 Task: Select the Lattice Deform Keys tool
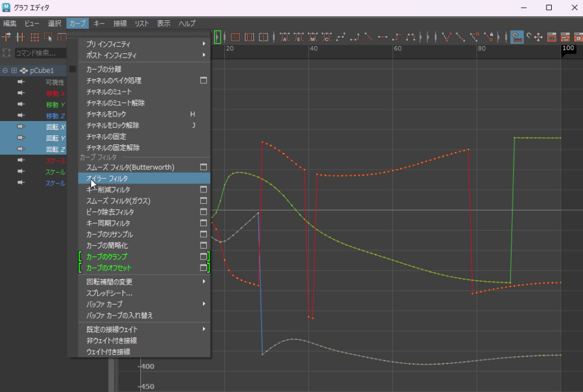point(35,37)
